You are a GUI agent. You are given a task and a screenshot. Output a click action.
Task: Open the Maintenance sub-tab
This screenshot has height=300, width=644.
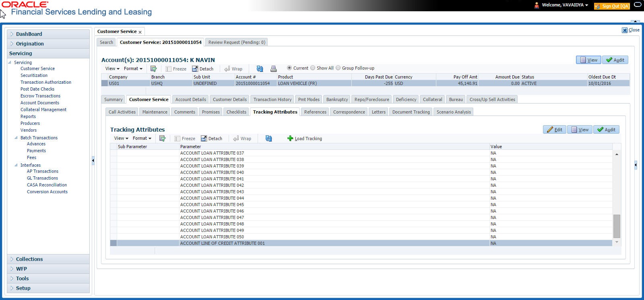point(155,112)
